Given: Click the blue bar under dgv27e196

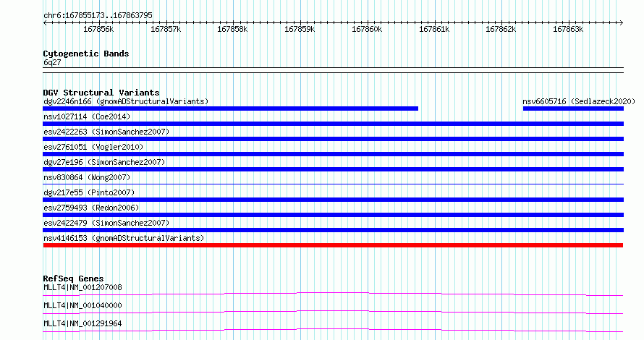Looking at the screenshot, I should (333, 169).
